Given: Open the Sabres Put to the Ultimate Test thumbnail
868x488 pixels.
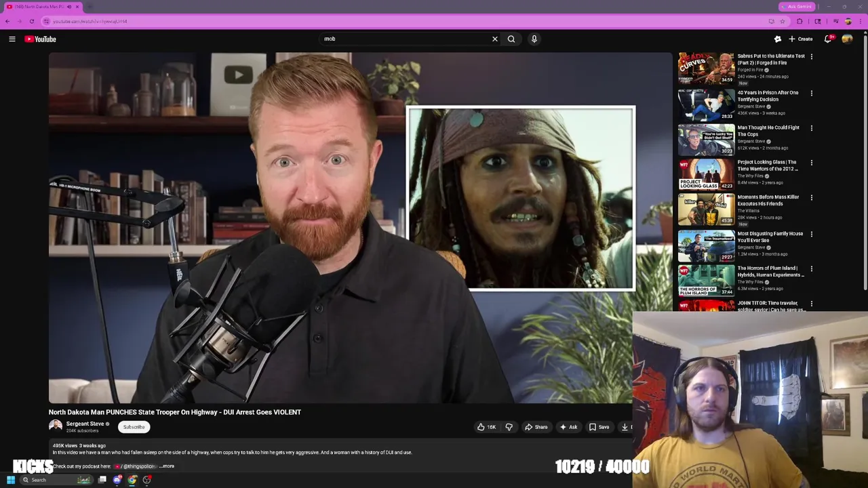Looking at the screenshot, I should (706, 68).
